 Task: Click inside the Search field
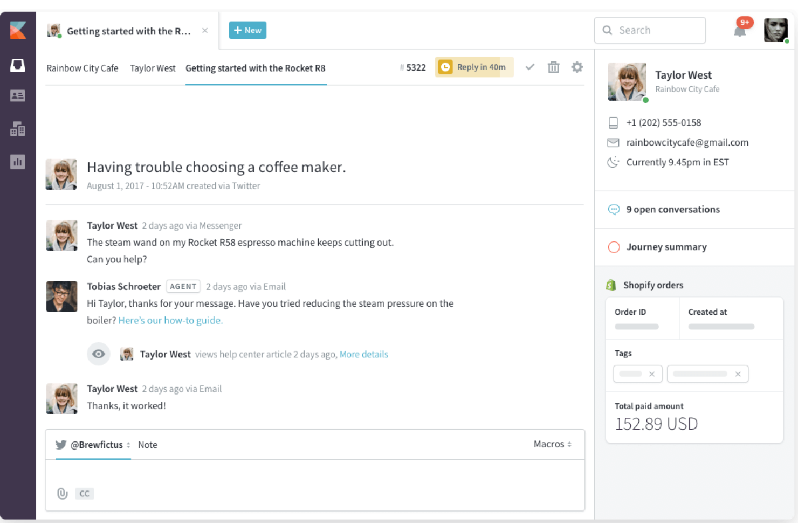point(650,30)
